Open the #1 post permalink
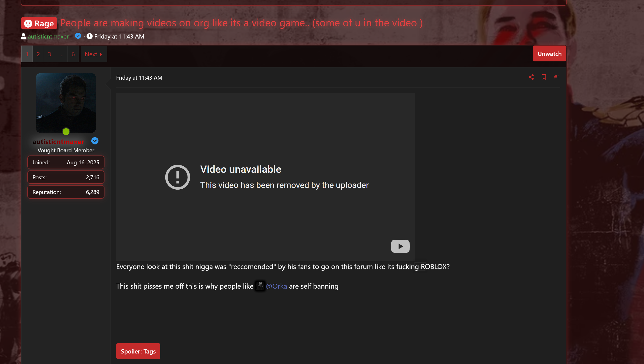 click(x=557, y=77)
